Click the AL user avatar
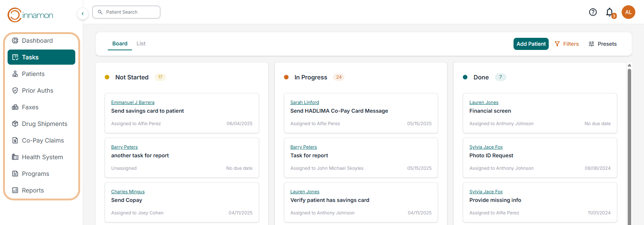The width and height of the screenshot is (644, 225). click(628, 12)
